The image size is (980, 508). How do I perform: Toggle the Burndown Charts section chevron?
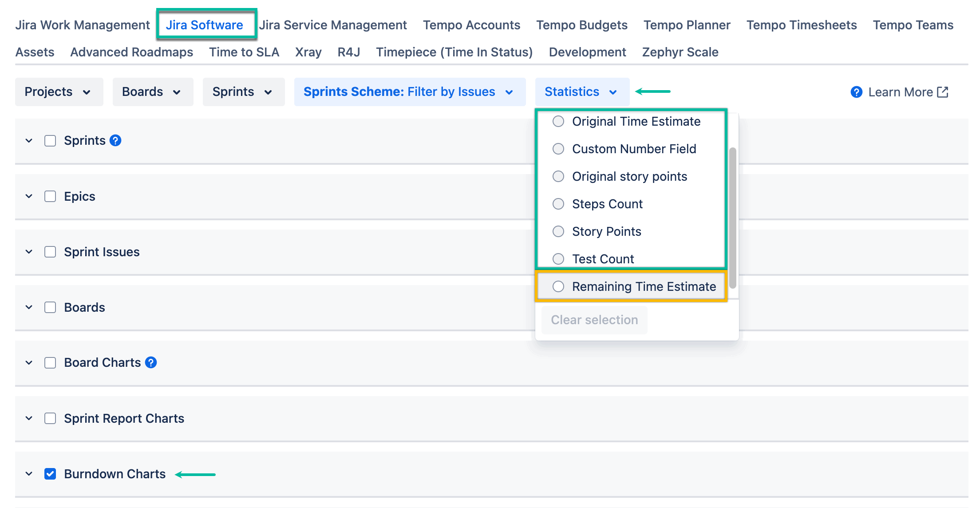tap(29, 474)
